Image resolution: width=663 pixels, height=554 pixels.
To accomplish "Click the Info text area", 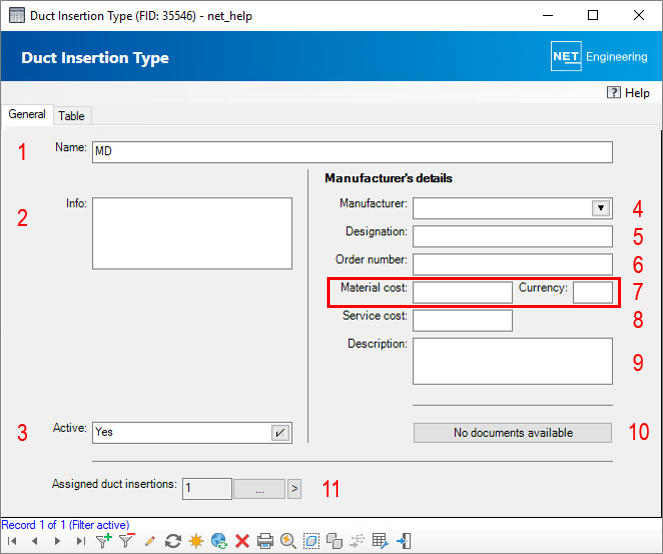I will click(x=192, y=233).
